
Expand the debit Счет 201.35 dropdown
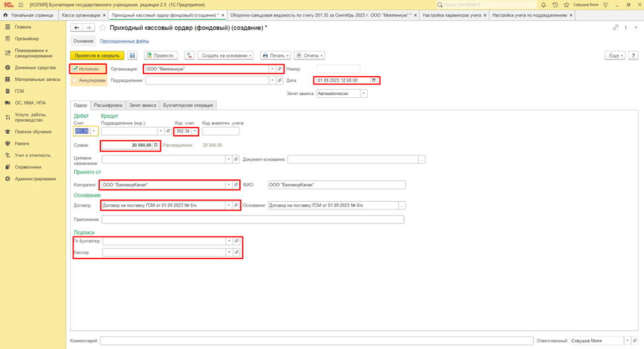(94, 131)
